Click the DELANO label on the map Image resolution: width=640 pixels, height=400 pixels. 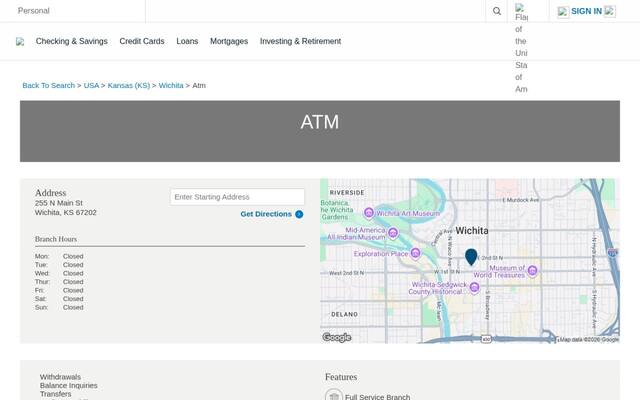[344, 314]
